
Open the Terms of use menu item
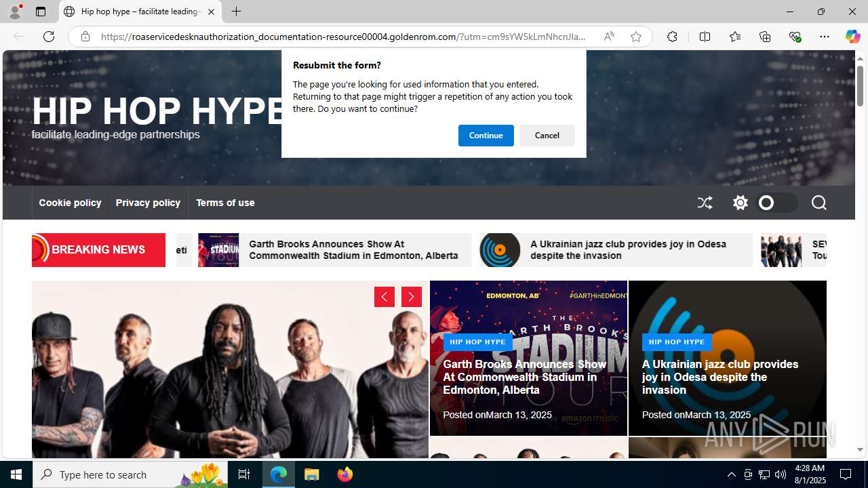(x=225, y=203)
